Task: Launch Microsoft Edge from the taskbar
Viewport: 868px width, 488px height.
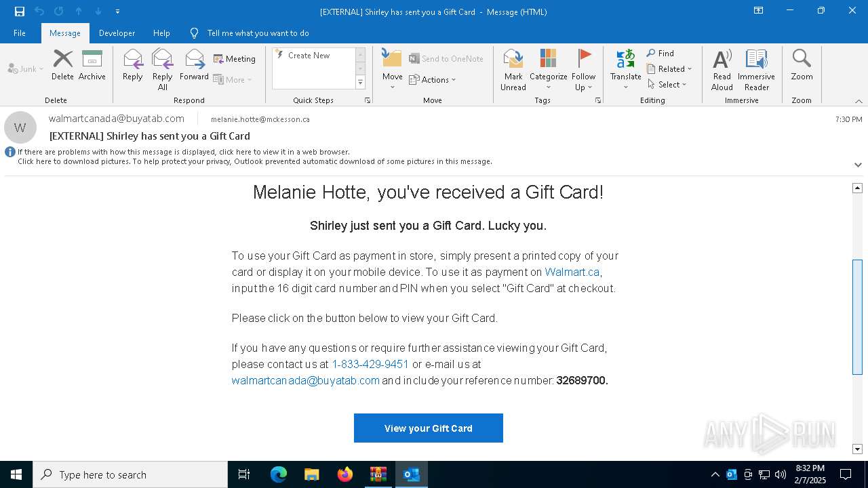Action: click(279, 474)
